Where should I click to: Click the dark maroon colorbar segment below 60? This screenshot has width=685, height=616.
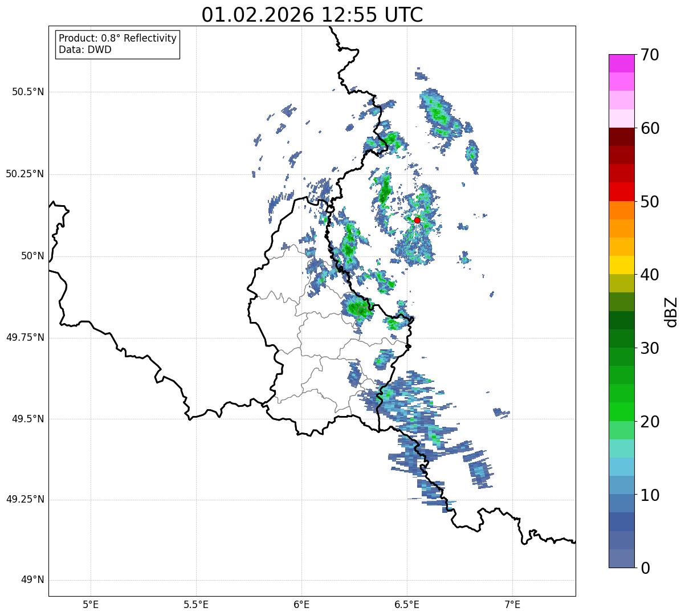click(622, 137)
